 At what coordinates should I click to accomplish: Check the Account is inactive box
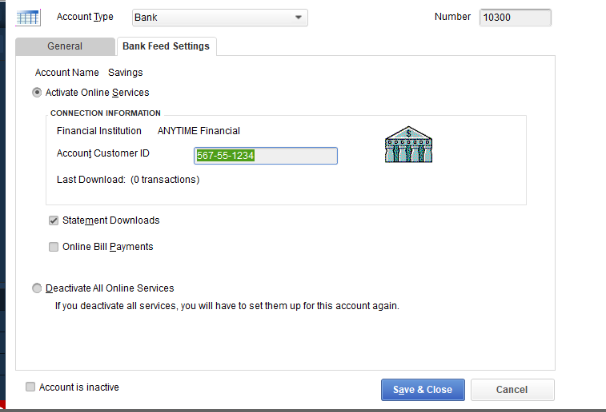click(31, 386)
